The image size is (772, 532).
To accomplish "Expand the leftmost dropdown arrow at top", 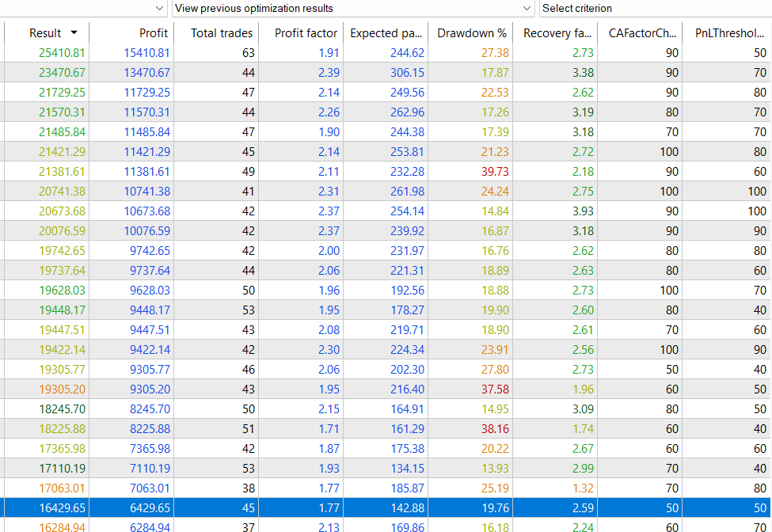I will pyautogui.click(x=161, y=8).
